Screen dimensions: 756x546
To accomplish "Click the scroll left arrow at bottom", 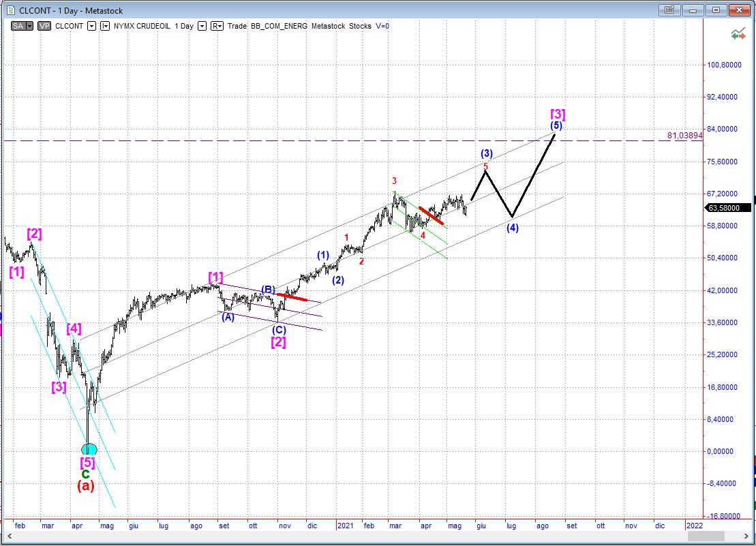I will click(9, 536).
